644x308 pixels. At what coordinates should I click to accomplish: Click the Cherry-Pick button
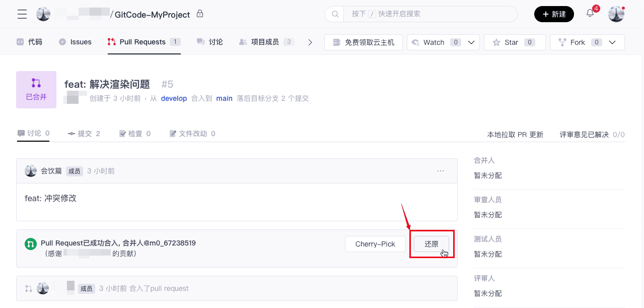375,244
